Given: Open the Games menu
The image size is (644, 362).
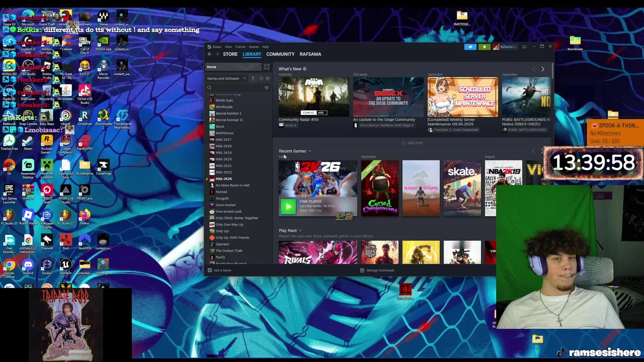Looking at the screenshot, I should (x=254, y=47).
